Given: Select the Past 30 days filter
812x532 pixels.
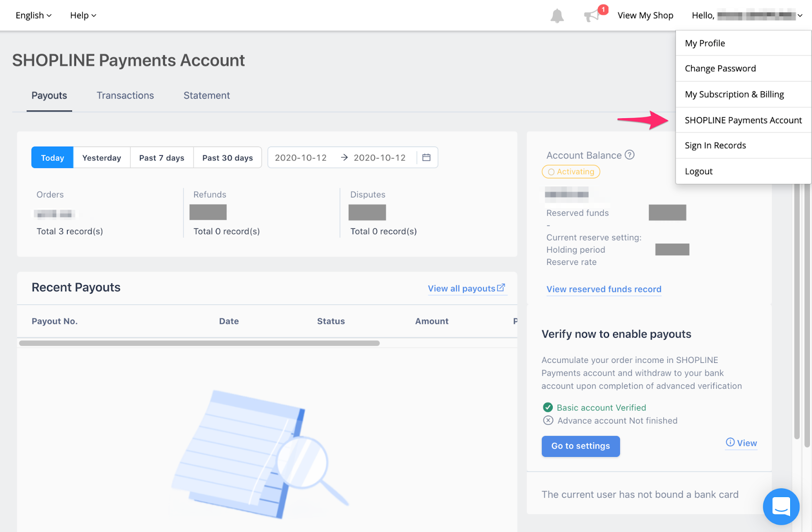Looking at the screenshot, I should 227,158.
